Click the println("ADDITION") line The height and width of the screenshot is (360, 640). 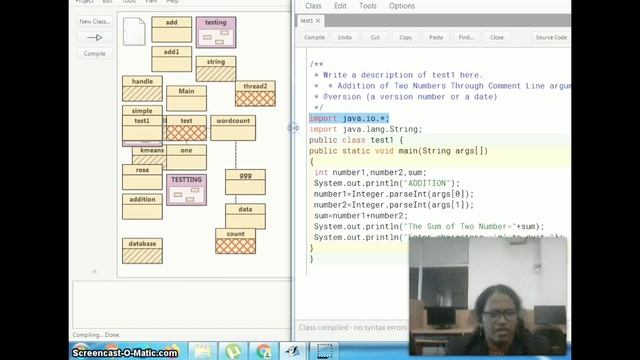click(x=387, y=183)
